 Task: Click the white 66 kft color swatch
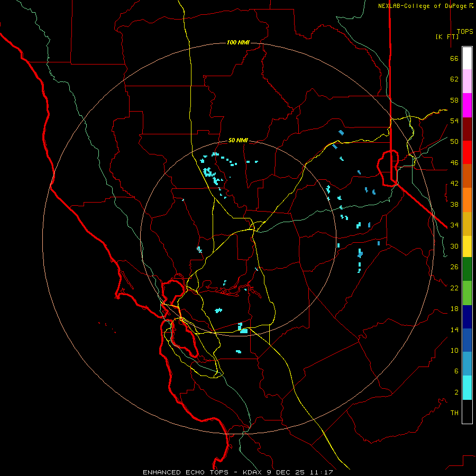[467, 58]
